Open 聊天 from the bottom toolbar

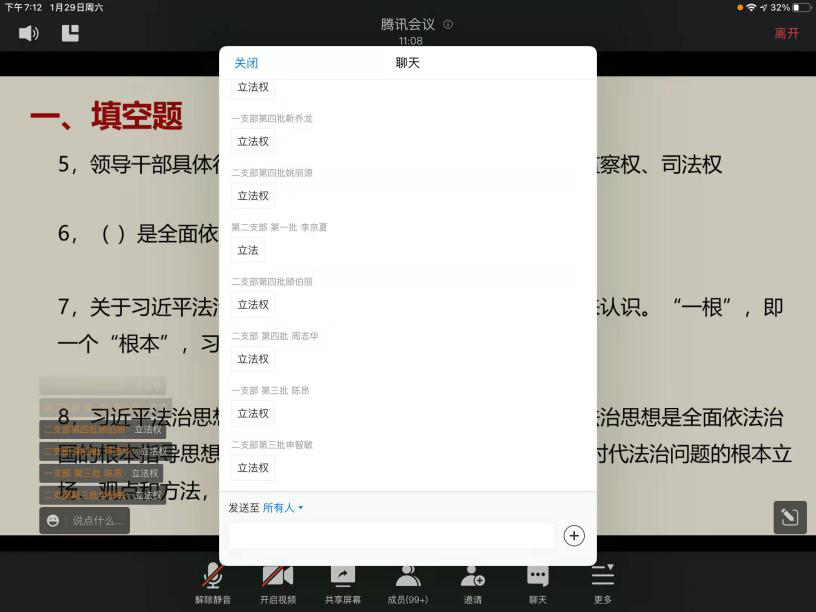pyautogui.click(x=538, y=582)
